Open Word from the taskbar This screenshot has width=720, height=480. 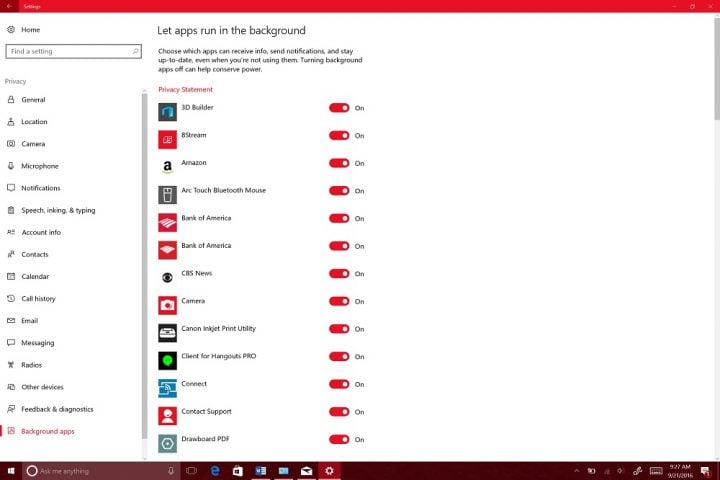[x=261, y=471]
